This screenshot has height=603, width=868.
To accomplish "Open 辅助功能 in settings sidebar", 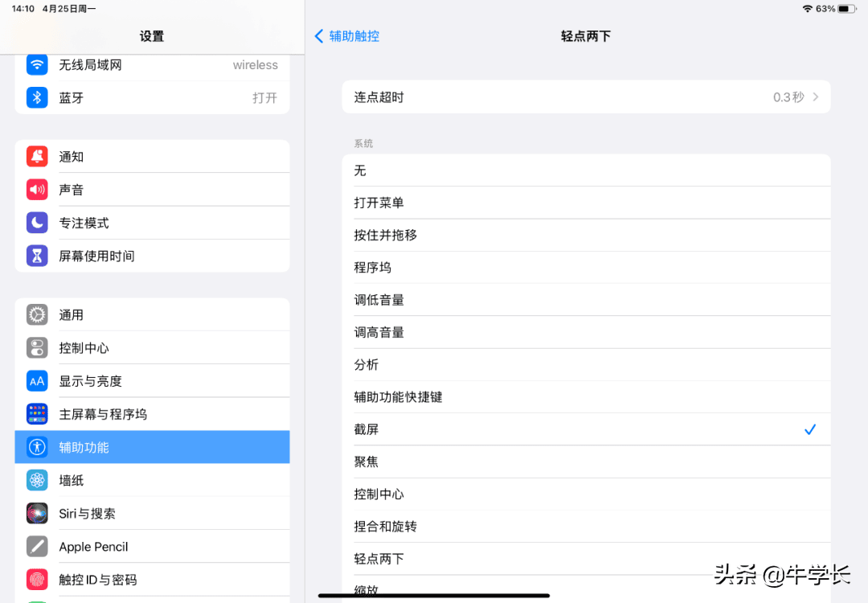I will 152,447.
